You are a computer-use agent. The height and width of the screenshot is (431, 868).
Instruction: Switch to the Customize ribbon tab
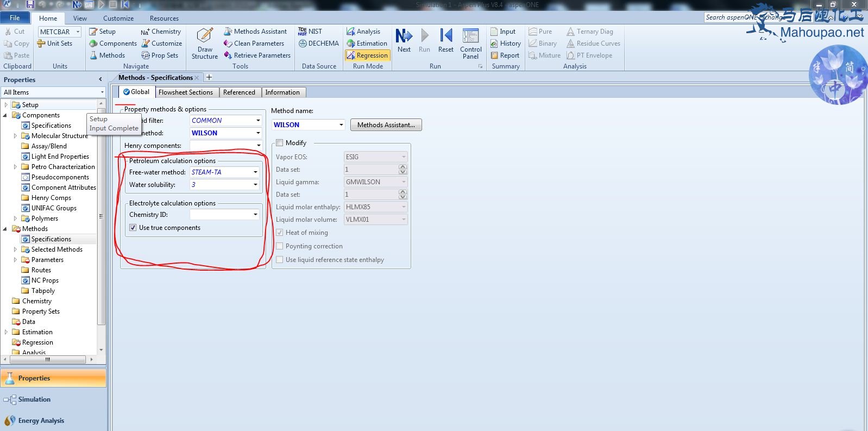[x=118, y=18]
